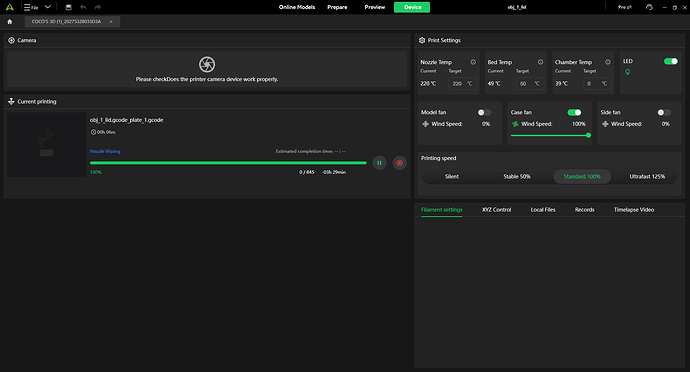
Task: Adjust the Case fan wind speed slider
Action: pos(550,135)
